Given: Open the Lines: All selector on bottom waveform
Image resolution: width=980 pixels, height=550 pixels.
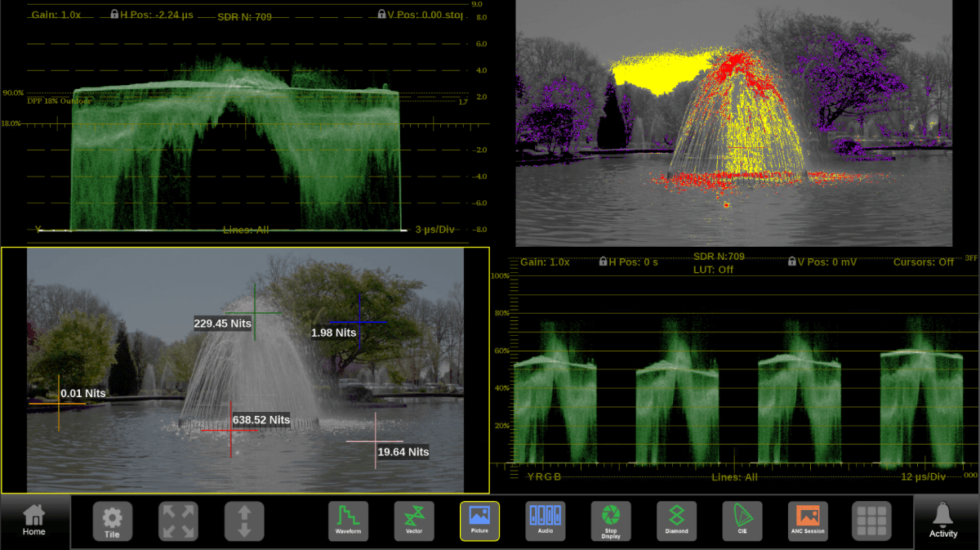Looking at the screenshot, I should pyautogui.click(x=733, y=477).
